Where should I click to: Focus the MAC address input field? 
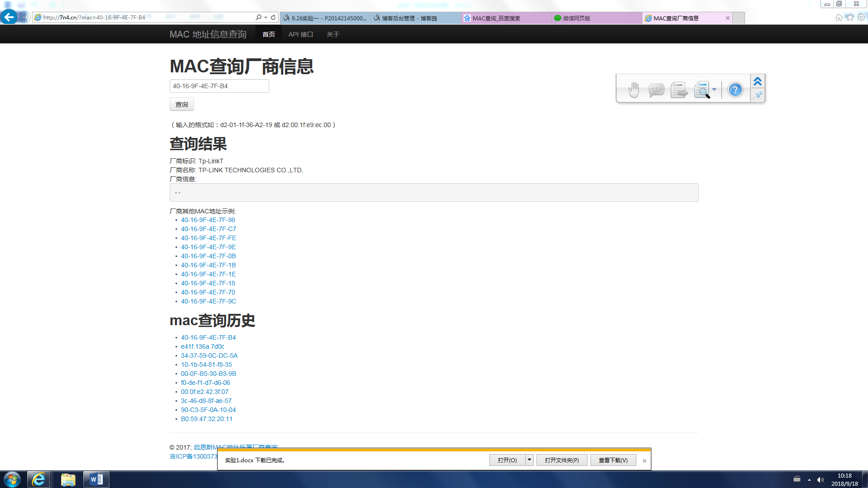tap(219, 86)
